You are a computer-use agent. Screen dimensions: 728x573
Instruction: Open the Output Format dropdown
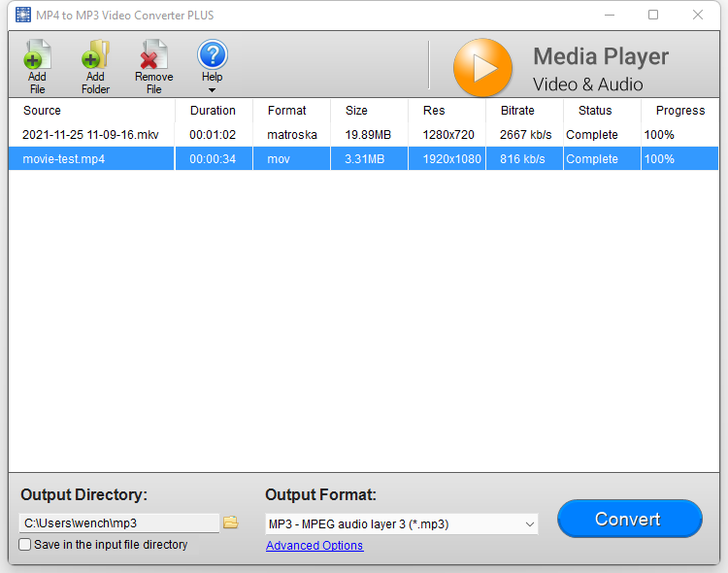click(402, 524)
